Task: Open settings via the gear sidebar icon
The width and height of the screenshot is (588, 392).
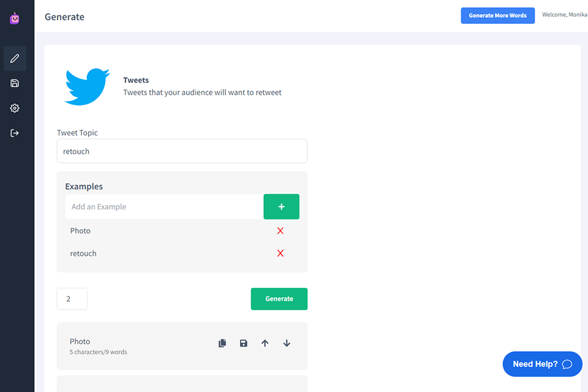Action: [15, 108]
